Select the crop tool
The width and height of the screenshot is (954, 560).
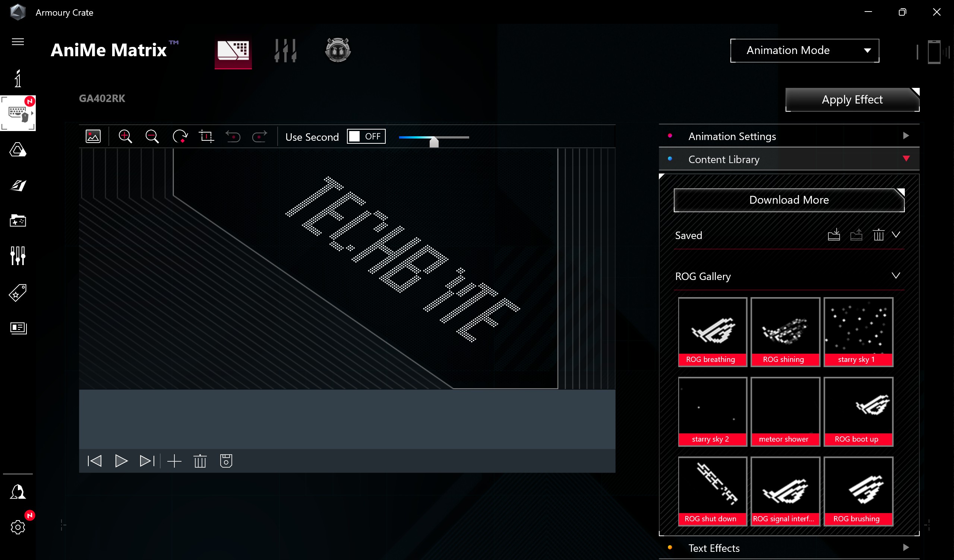click(207, 136)
